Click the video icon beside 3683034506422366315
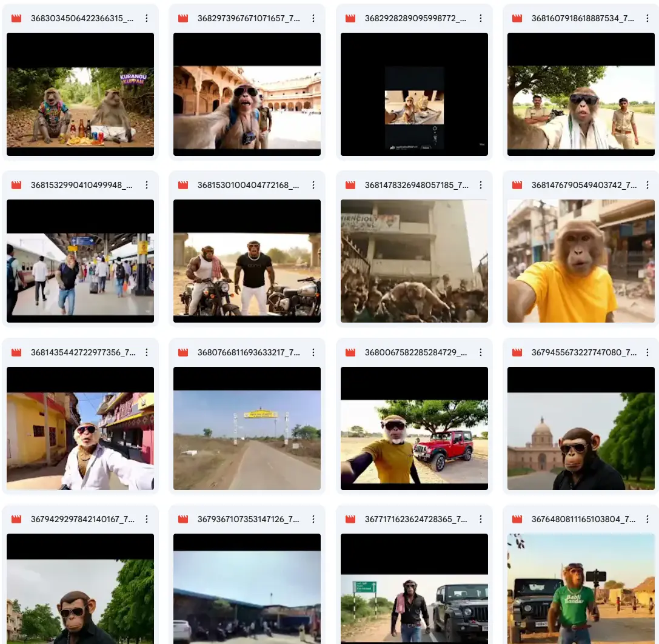Viewport: 659px width, 644px height. point(16,18)
